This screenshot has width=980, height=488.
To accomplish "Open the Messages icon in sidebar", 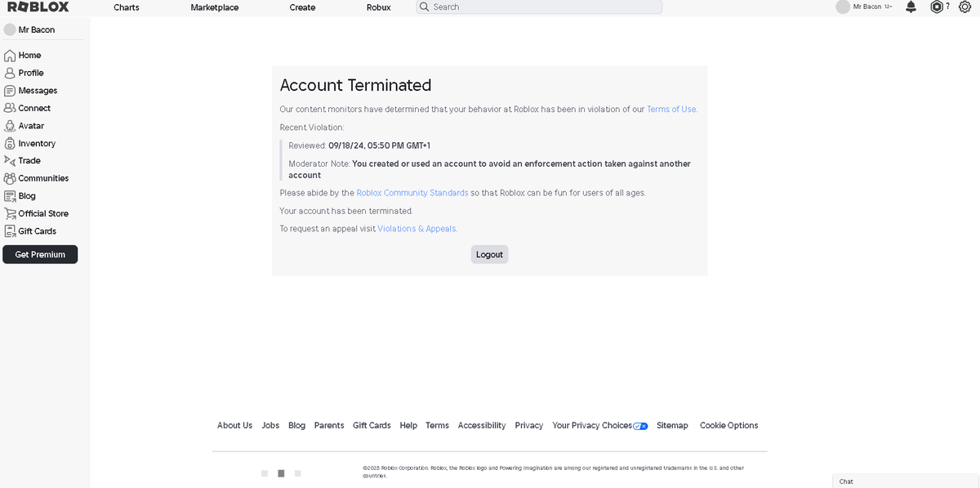I will click(10, 91).
